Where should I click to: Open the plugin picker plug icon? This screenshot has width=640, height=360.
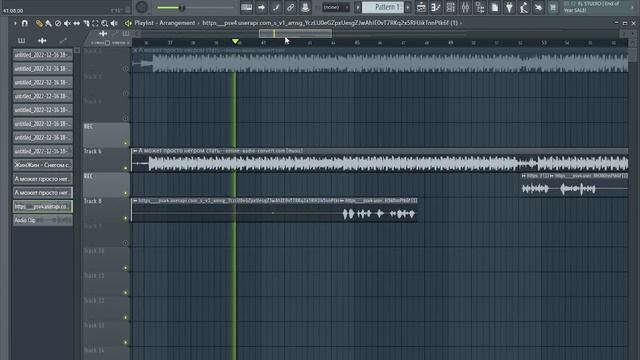(509, 7)
